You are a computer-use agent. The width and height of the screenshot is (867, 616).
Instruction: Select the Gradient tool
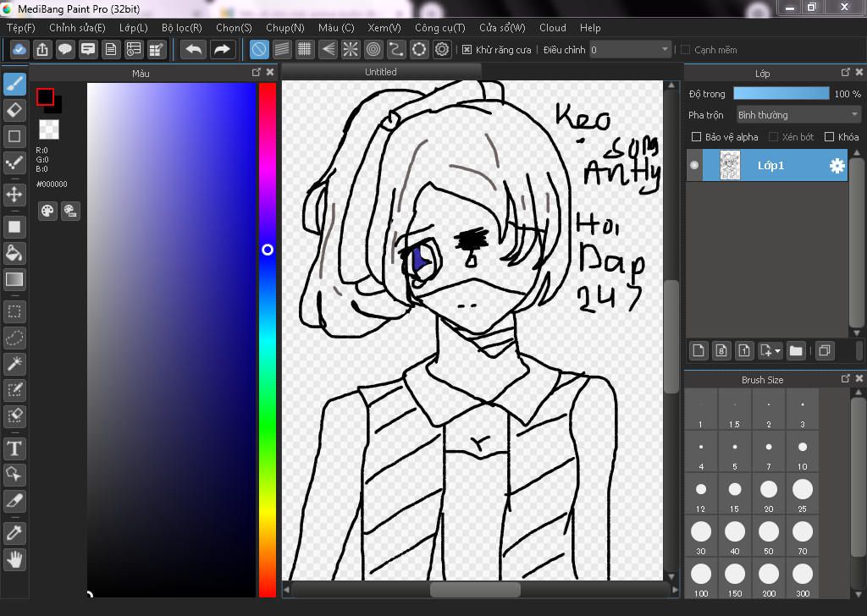(x=15, y=279)
